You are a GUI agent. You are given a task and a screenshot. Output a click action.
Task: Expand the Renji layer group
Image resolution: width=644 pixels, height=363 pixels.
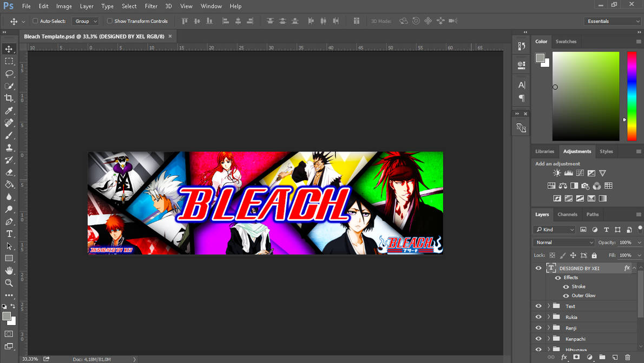[x=548, y=327]
